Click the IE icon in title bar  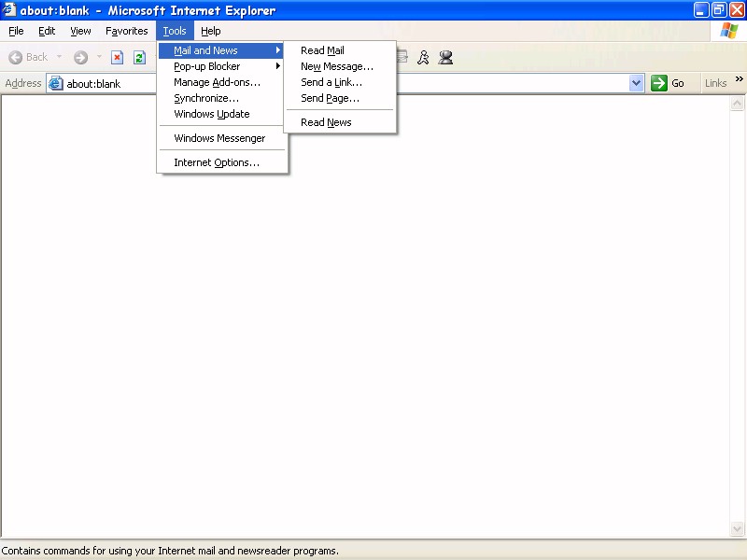[x=8, y=9]
